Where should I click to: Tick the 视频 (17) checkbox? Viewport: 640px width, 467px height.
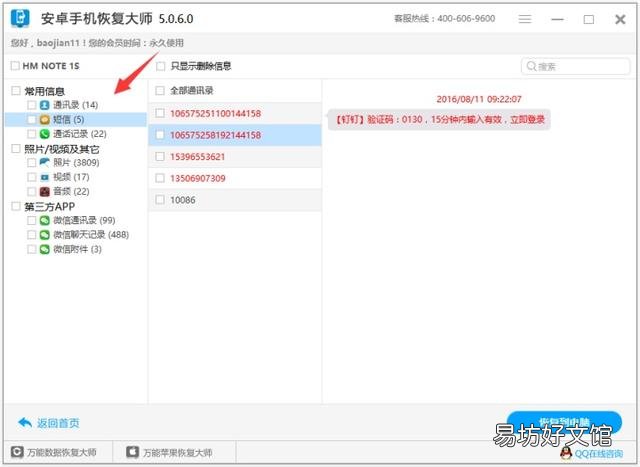tap(31, 177)
